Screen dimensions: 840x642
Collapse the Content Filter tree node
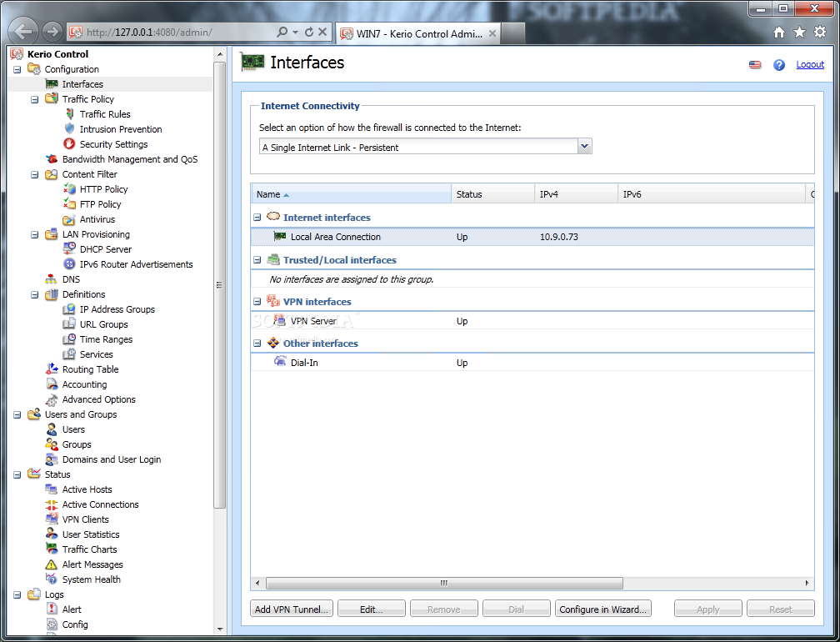pos(35,174)
